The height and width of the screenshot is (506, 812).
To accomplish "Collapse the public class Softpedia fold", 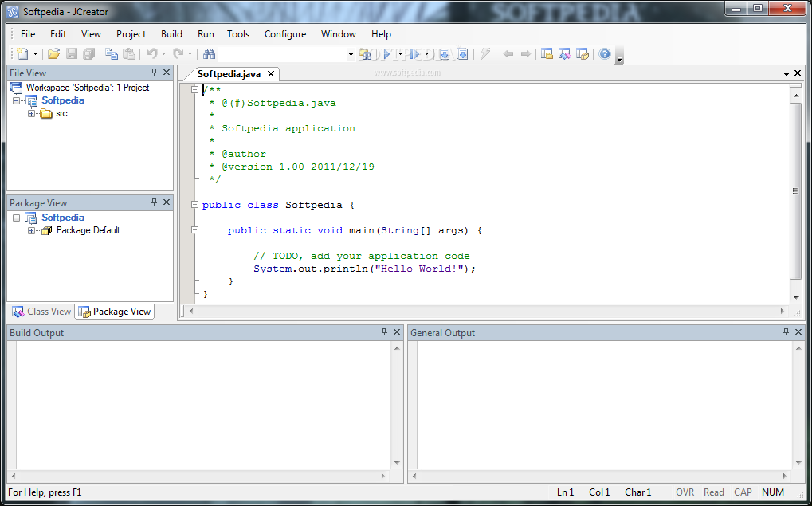I will point(194,205).
